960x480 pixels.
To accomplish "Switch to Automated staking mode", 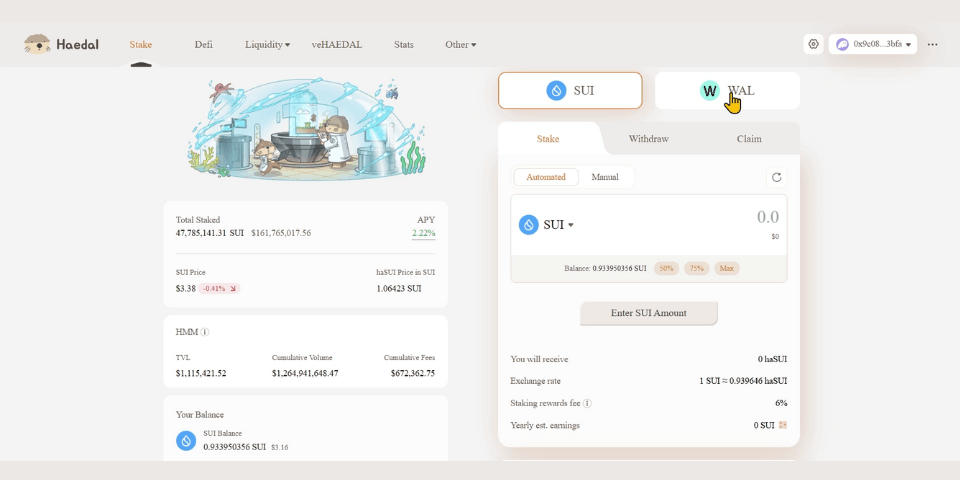I will [x=546, y=177].
